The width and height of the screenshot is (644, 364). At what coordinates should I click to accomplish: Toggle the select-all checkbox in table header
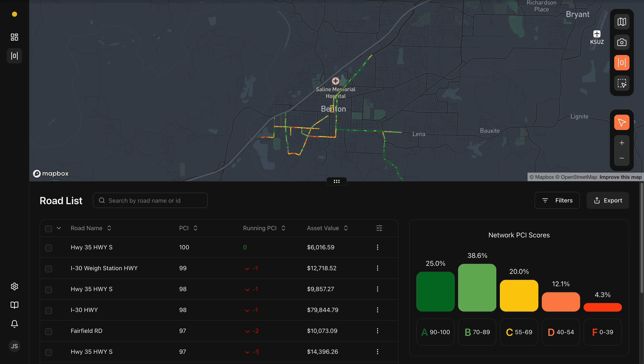(x=49, y=229)
